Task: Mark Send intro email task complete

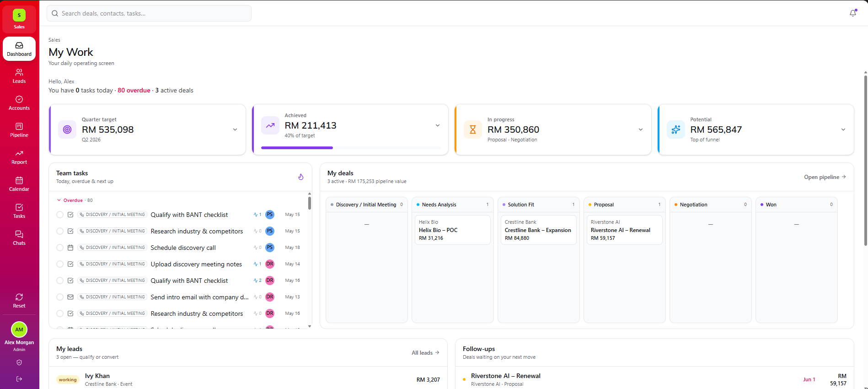Action: point(60,297)
